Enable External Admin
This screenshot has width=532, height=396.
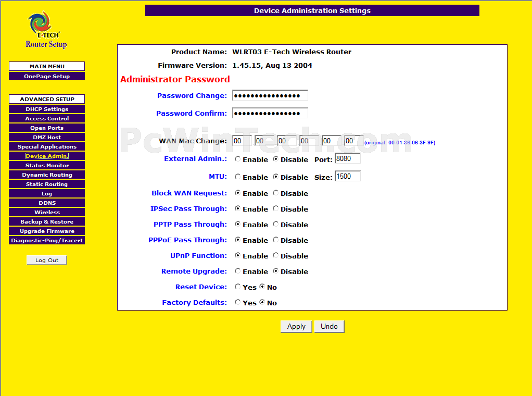[237, 159]
